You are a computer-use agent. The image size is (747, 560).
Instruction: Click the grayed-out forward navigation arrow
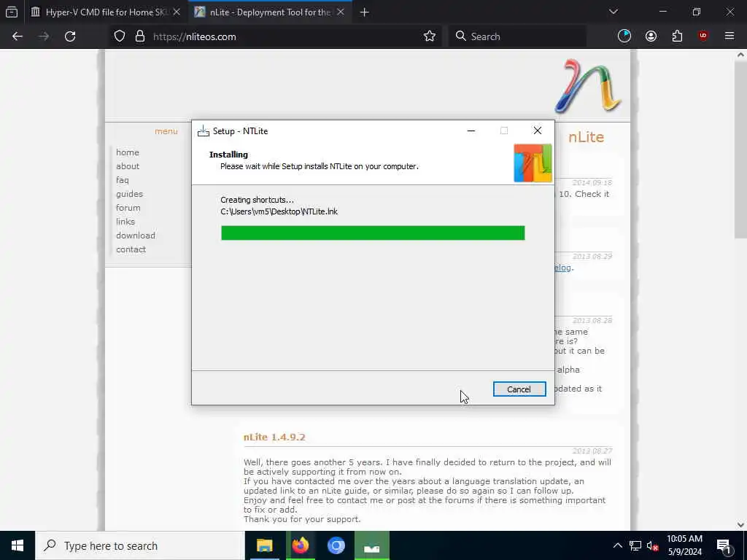click(x=44, y=36)
